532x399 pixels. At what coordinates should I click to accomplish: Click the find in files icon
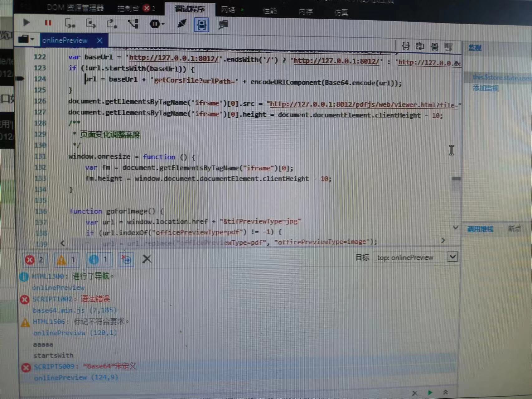(x=223, y=25)
